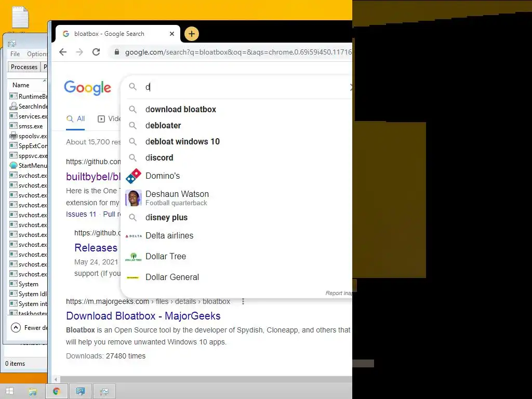
Task: Click the StartMenu process icon in Task Manager
Action: 14,165
